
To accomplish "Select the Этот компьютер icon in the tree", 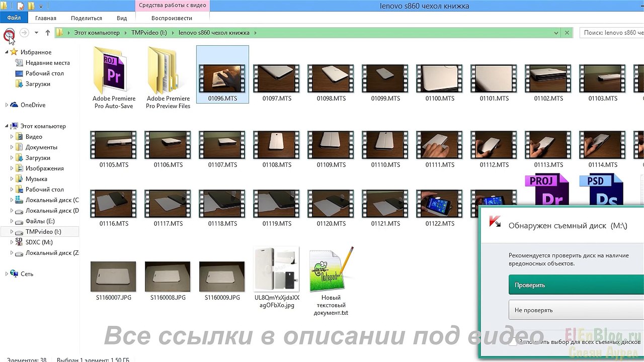I will coord(14,126).
